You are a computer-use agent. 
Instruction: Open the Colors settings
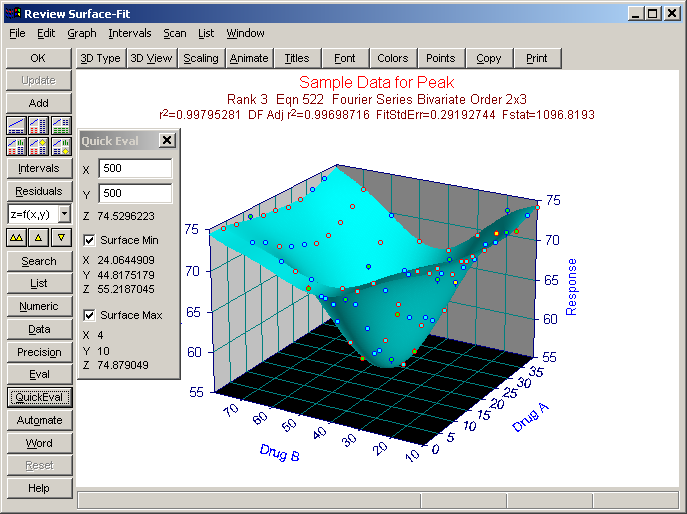click(393, 58)
